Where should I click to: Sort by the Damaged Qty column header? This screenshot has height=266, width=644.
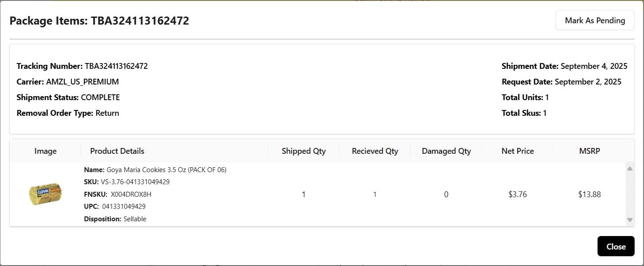pyautogui.click(x=446, y=151)
